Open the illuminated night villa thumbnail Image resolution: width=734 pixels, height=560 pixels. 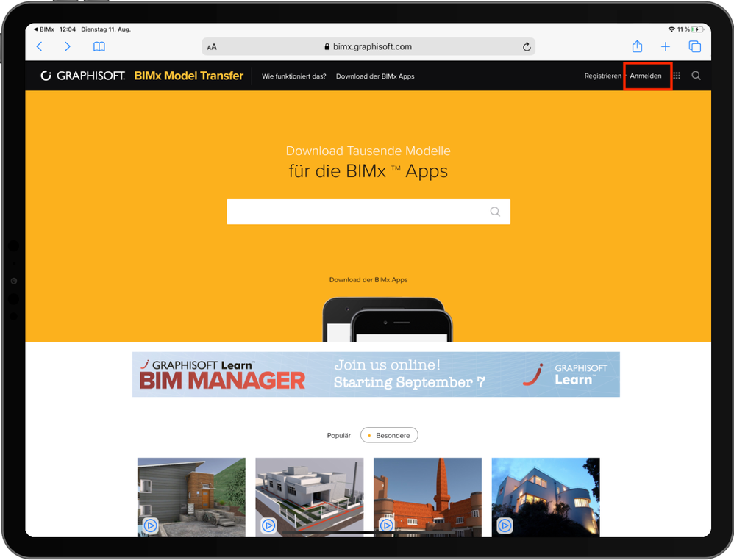[546, 498]
